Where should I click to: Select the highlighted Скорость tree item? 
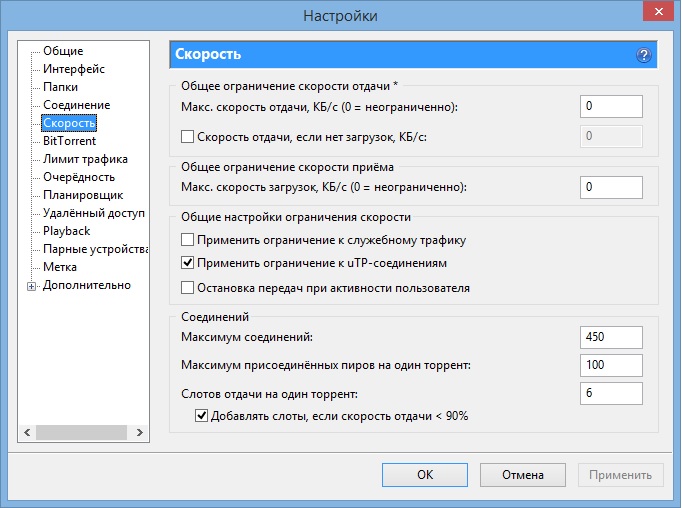click(x=69, y=123)
